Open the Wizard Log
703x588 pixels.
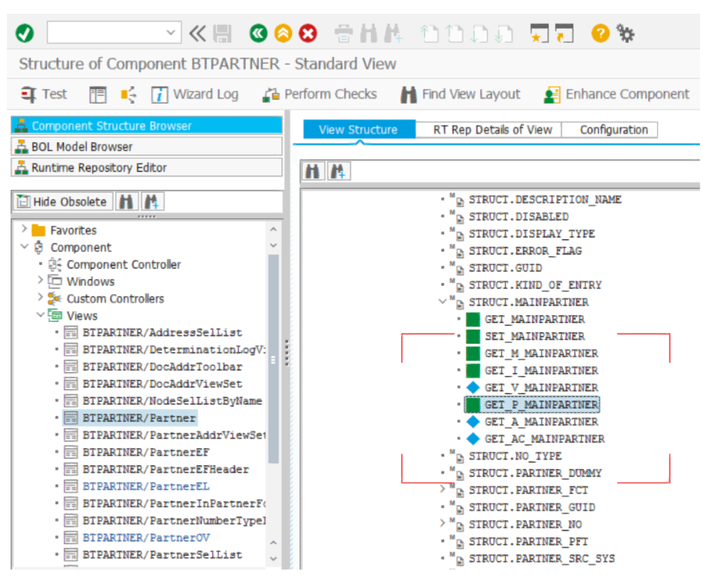pyautogui.click(x=195, y=95)
